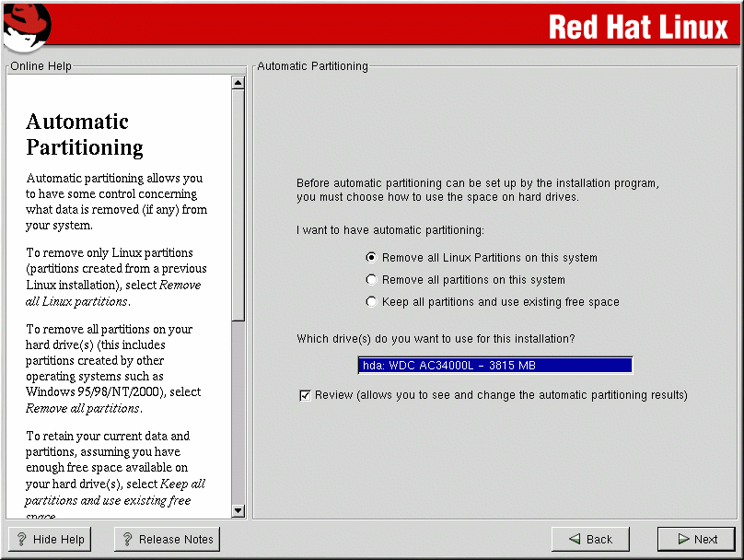Click the help panel scrollbar thumb

(238, 203)
